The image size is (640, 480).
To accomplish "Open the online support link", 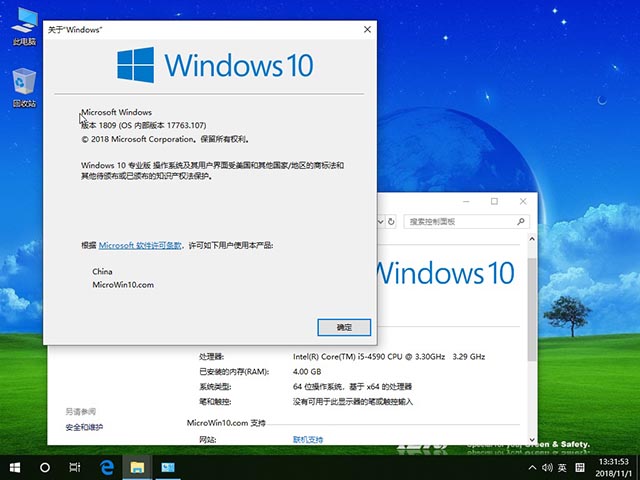I will pyautogui.click(x=308, y=440).
